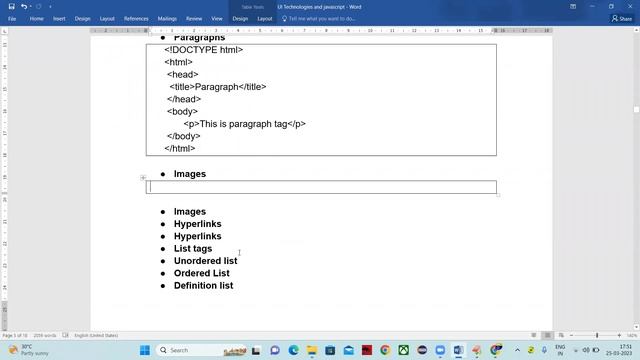Open the Undo history dropdown arrow

(x=31, y=7)
